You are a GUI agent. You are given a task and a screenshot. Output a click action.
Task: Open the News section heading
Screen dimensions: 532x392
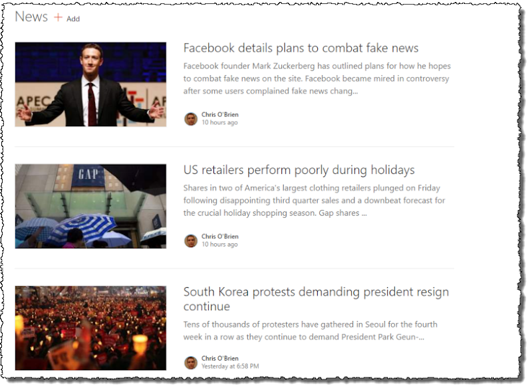pos(31,17)
